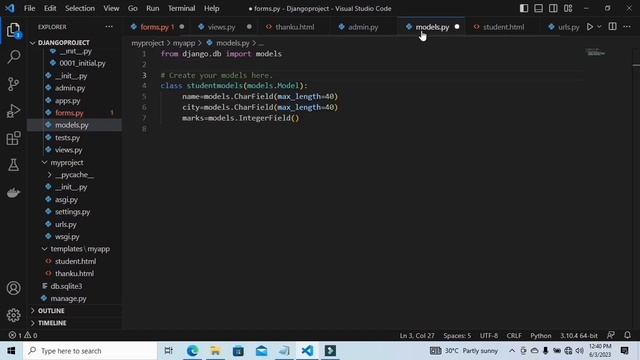Open the Explorer view in activity bar
640x360 pixels.
coord(13,30)
